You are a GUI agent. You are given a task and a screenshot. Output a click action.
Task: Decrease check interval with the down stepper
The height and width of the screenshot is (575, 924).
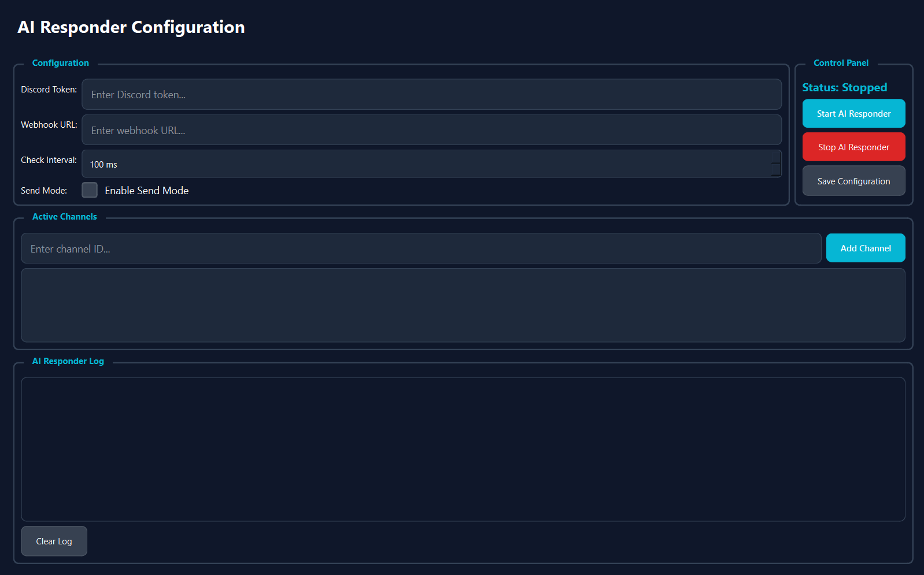776,170
